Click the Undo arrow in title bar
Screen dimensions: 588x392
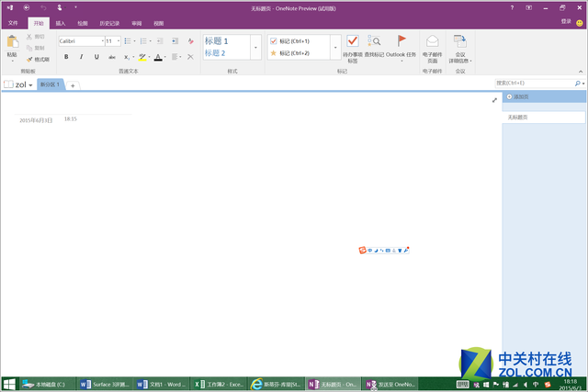pyautogui.click(x=43, y=7)
